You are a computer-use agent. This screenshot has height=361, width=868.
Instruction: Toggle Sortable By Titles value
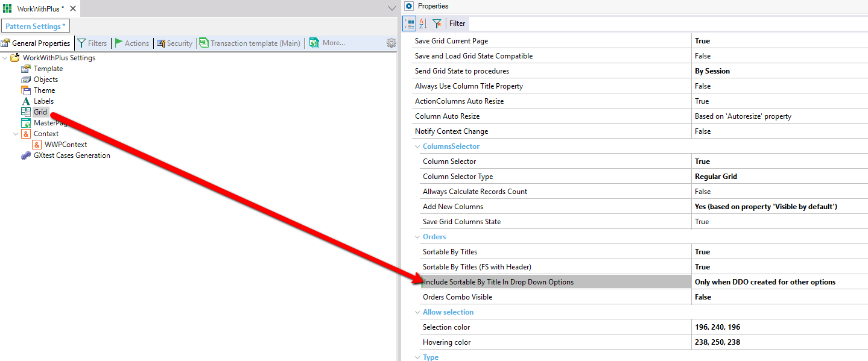[779, 252]
